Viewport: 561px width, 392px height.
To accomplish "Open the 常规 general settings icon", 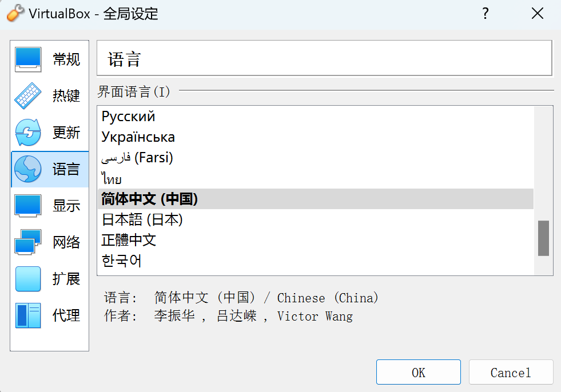I will tap(28, 59).
